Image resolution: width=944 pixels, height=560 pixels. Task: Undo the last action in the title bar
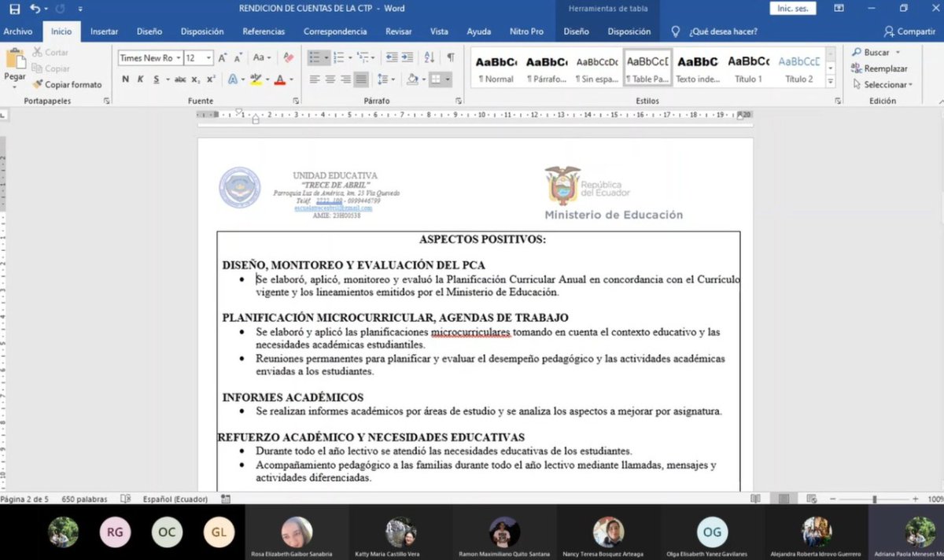35,9
